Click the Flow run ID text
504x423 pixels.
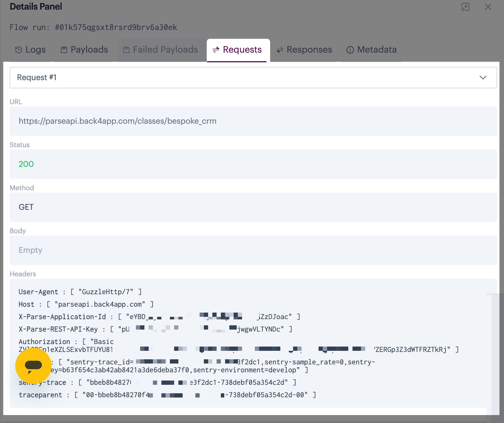[116, 27]
